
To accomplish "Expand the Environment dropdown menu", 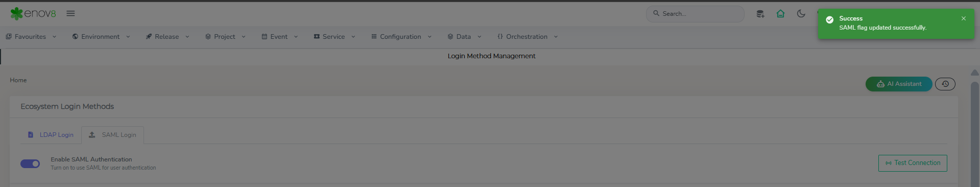I will [x=101, y=37].
